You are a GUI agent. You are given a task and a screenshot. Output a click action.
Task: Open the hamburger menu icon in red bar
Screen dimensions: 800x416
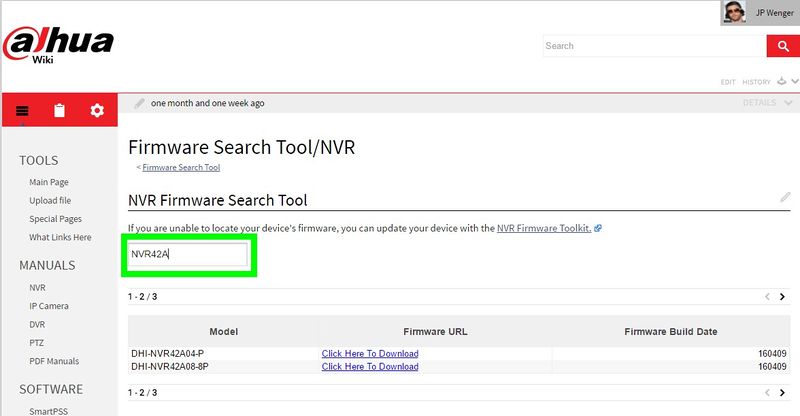[x=22, y=111]
